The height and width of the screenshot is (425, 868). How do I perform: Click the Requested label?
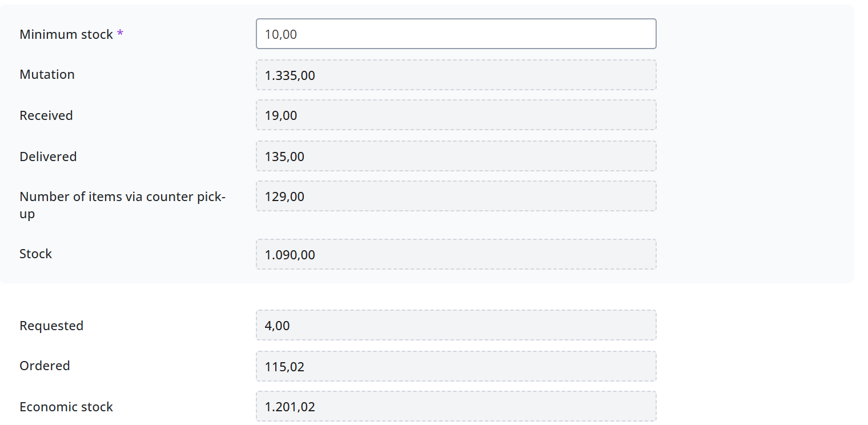51,326
